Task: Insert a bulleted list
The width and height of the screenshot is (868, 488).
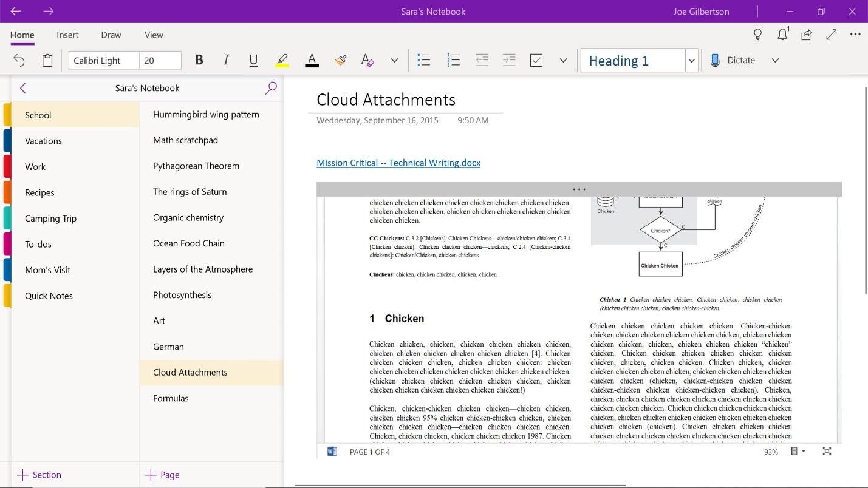Action: [x=424, y=60]
